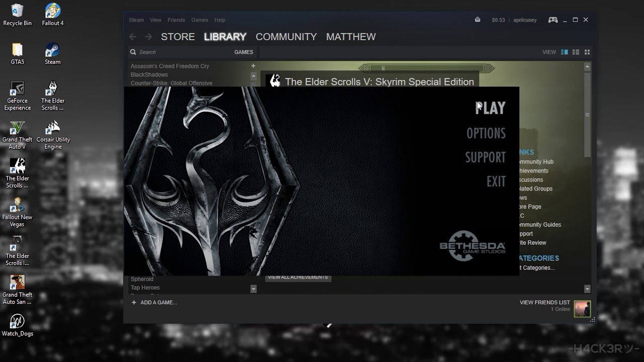Screen dimensions: 644x362
Task: Select Grand Theft Auto V desktop icon
Action: [x=17, y=135]
